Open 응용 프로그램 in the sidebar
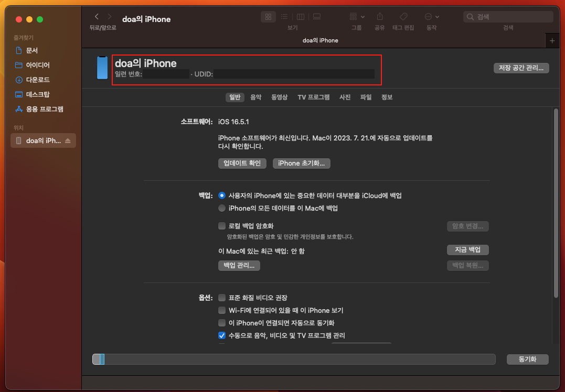Viewport: 565px width, 392px height. coord(38,109)
